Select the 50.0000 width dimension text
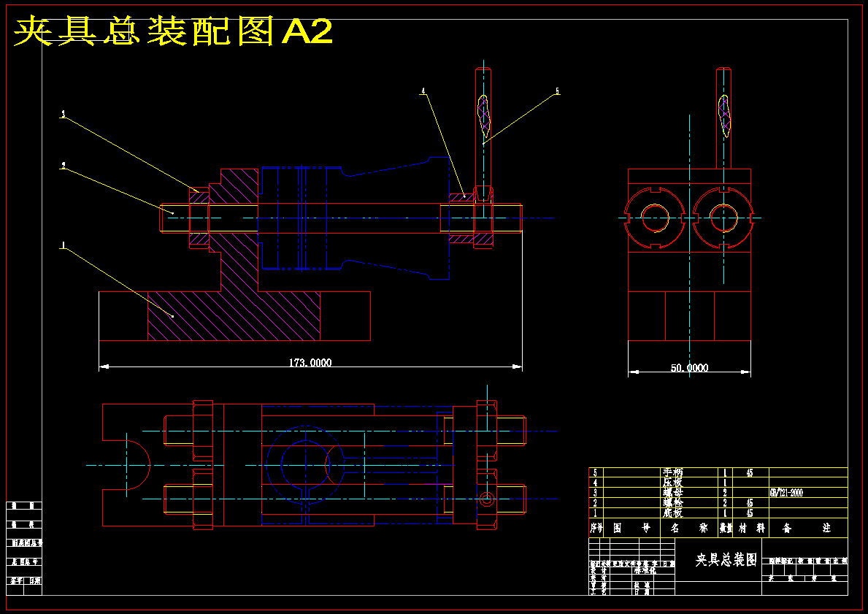The height and width of the screenshot is (614, 868). (689, 368)
